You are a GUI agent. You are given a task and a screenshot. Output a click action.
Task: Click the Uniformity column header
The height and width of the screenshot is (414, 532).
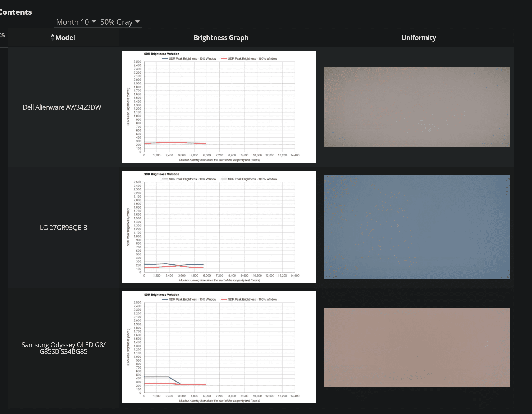pyautogui.click(x=419, y=38)
